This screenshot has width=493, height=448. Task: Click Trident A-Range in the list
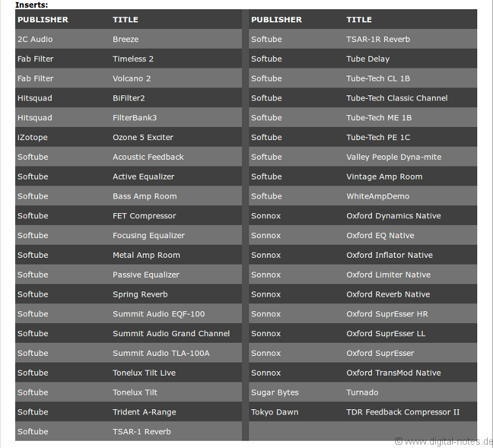pyautogui.click(x=144, y=412)
